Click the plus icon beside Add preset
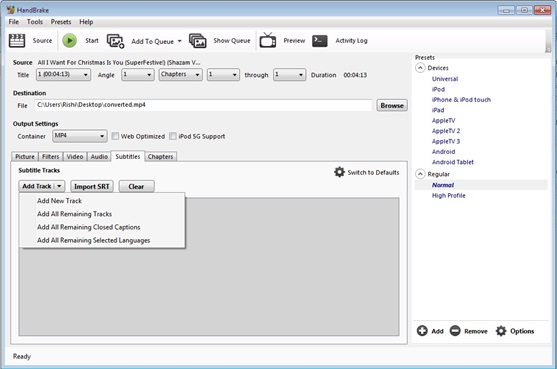This screenshot has width=557, height=369. (422, 331)
